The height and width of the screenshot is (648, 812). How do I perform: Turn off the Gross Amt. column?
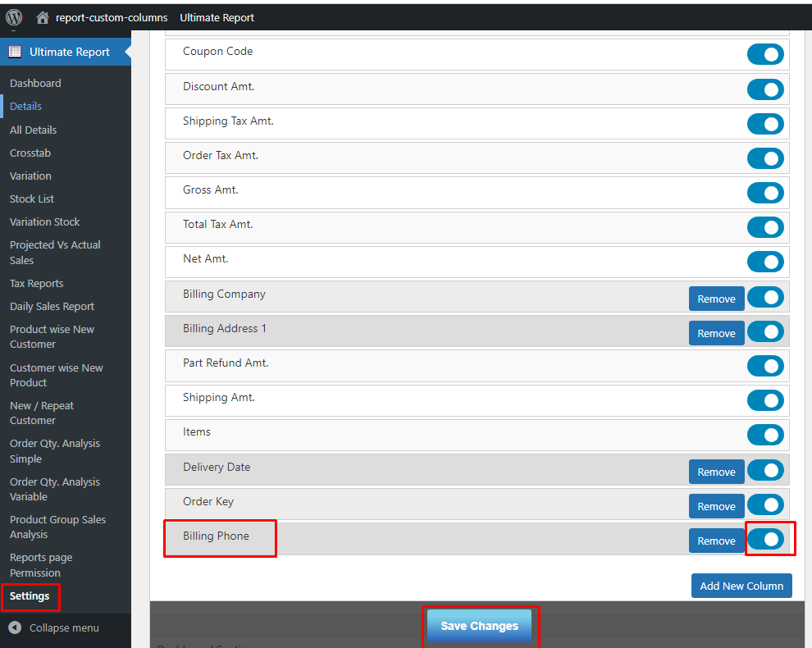click(x=765, y=193)
